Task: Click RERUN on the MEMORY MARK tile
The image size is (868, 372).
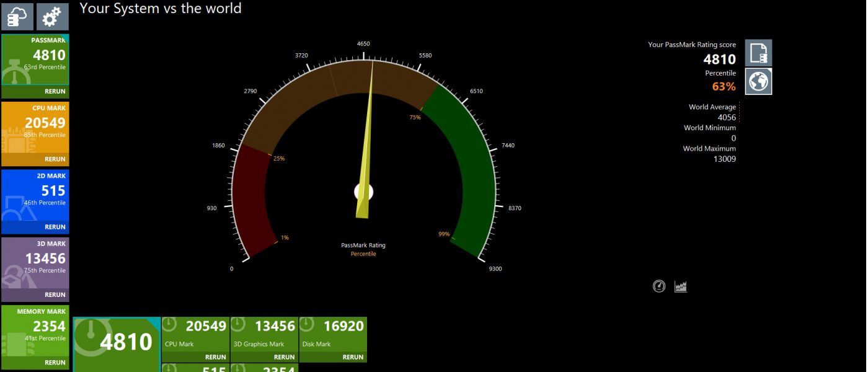Action: click(55, 362)
